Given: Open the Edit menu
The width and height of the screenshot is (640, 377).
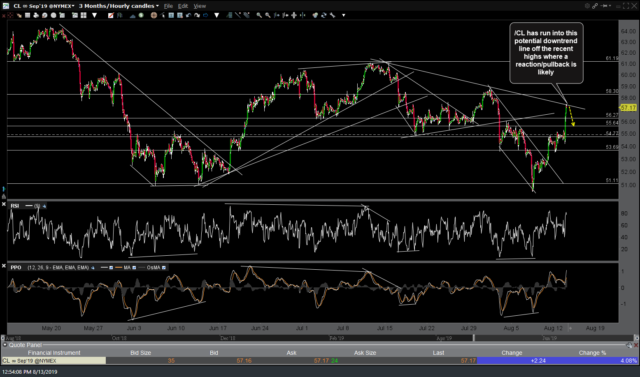Looking at the screenshot, I should point(183,6).
